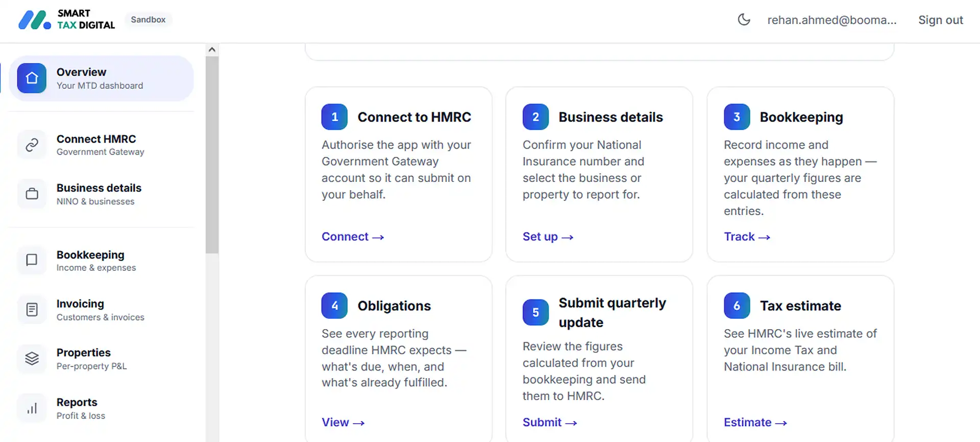Click the View link on Obligations card
The image size is (980, 442).
click(x=343, y=423)
